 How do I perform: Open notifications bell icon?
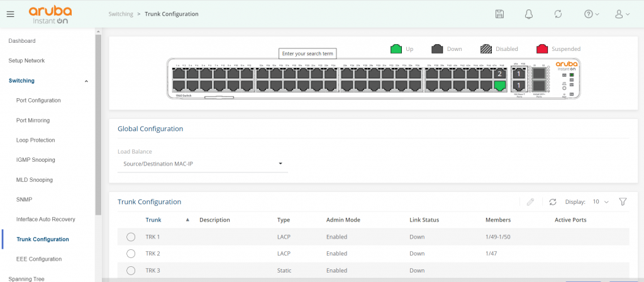pyautogui.click(x=528, y=14)
